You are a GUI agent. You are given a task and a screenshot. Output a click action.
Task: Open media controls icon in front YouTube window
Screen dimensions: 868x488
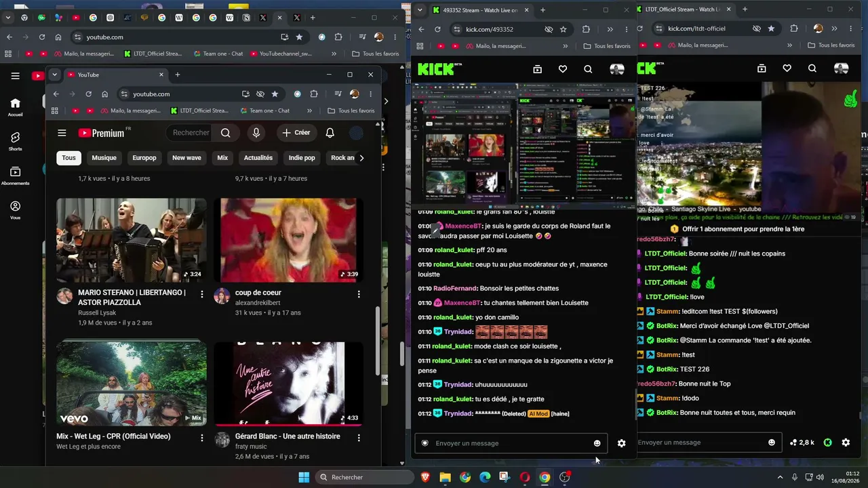(338, 94)
